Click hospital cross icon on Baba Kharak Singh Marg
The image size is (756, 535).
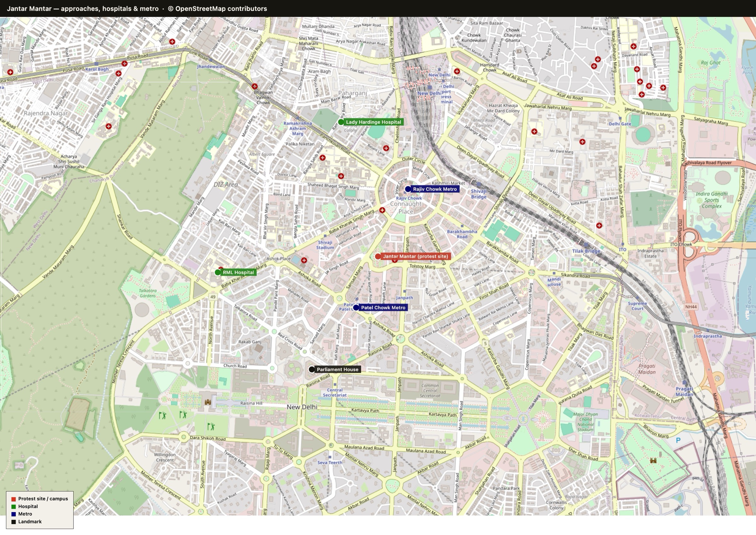tap(382, 210)
